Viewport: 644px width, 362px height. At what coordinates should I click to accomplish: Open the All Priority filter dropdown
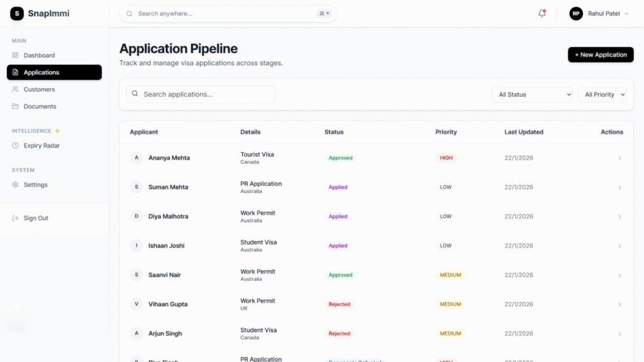pyautogui.click(x=602, y=94)
